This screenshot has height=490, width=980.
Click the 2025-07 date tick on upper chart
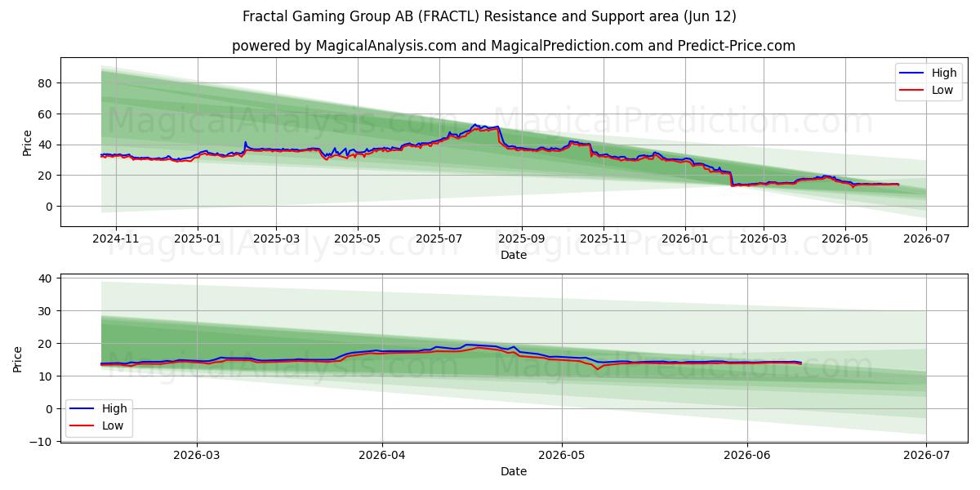point(439,239)
